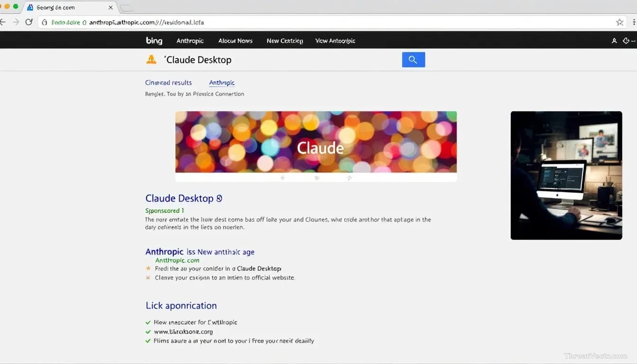Click the Sponsored label

(x=164, y=210)
